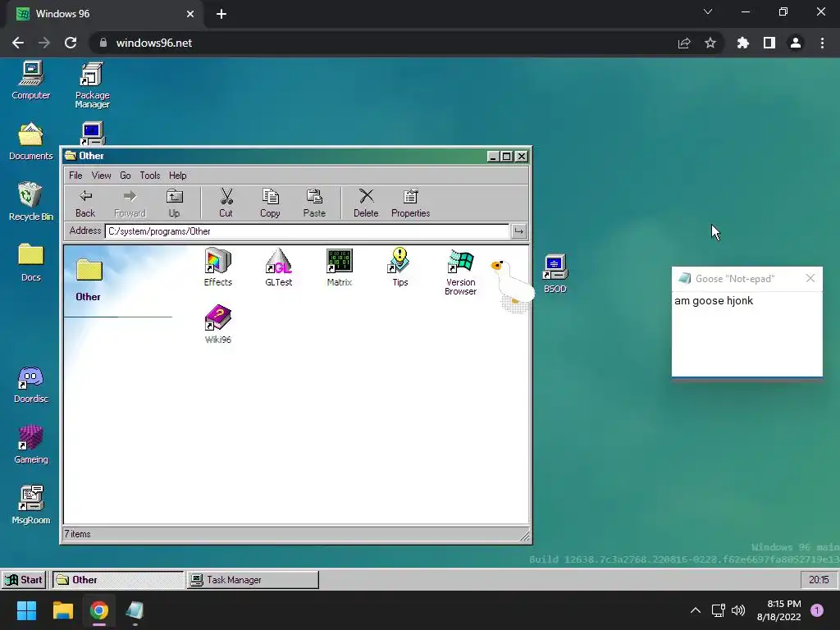This screenshot has height=630, width=840.
Task: Open MsgRoom desktop shortcut
Action: [x=31, y=504]
